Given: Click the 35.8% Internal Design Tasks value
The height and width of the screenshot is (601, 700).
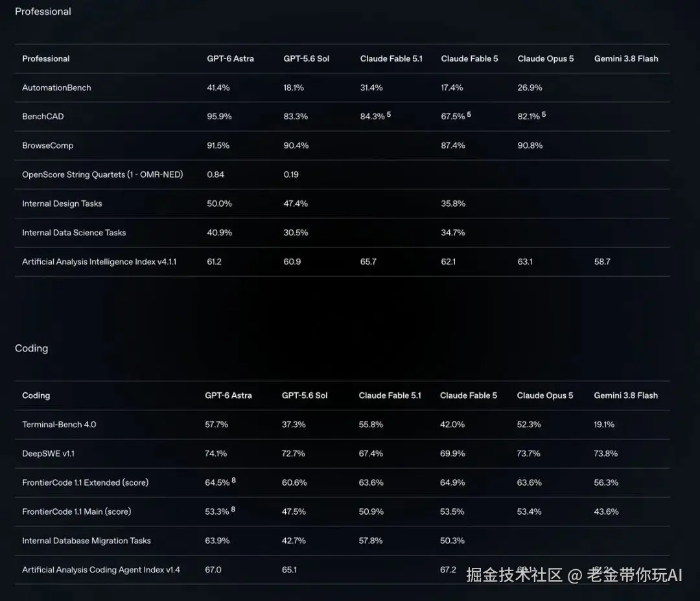Looking at the screenshot, I should 453,204.
